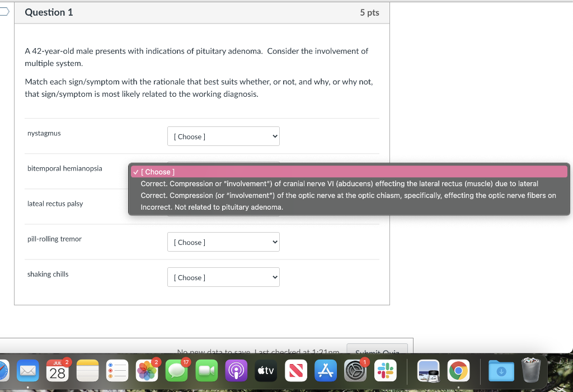This screenshot has height=392, width=573.
Task: Click the '42-year-old male presents' question paragraph
Action: pos(196,57)
